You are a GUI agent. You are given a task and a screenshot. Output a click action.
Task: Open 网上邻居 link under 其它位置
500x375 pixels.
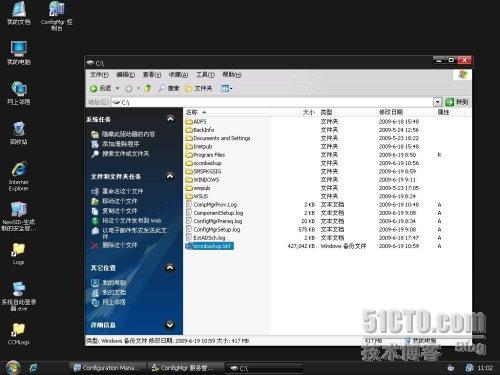114,302
